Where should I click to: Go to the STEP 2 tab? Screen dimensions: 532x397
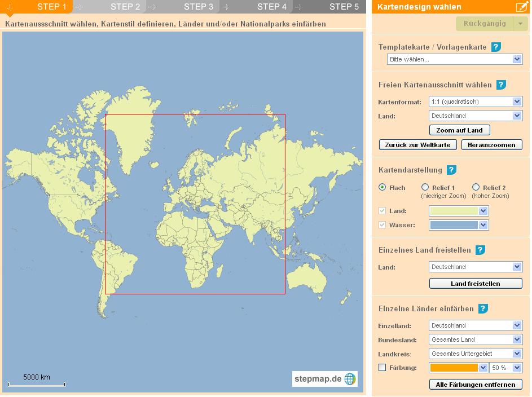[125, 7]
